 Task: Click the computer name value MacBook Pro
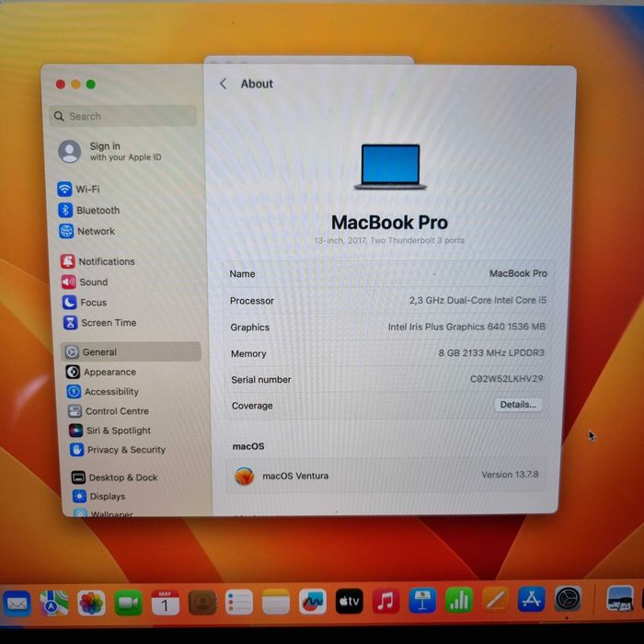518,273
